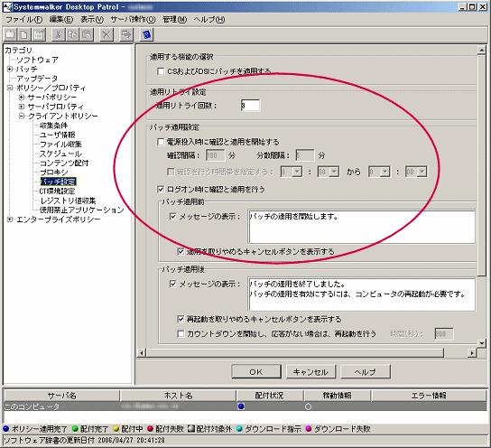Toggle メッセージの表示 in パッチ適用前 section
Viewport: 491px width, 448px height.
point(173,216)
